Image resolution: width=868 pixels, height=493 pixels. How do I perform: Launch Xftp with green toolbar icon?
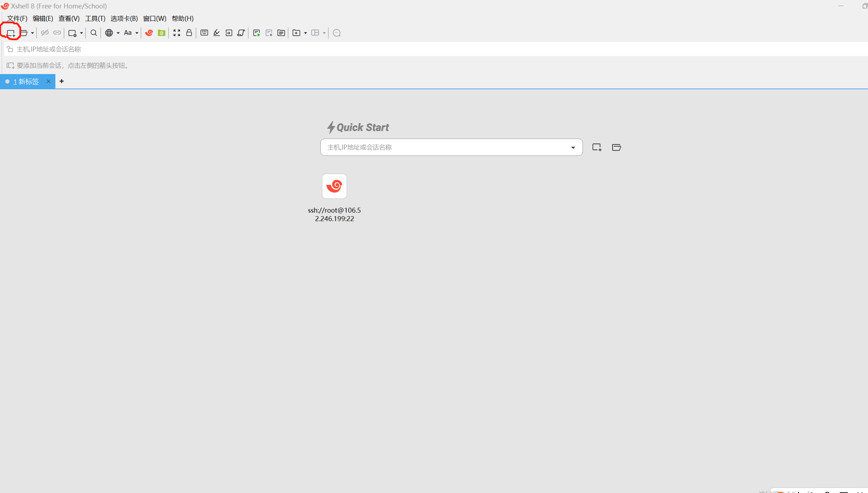161,33
